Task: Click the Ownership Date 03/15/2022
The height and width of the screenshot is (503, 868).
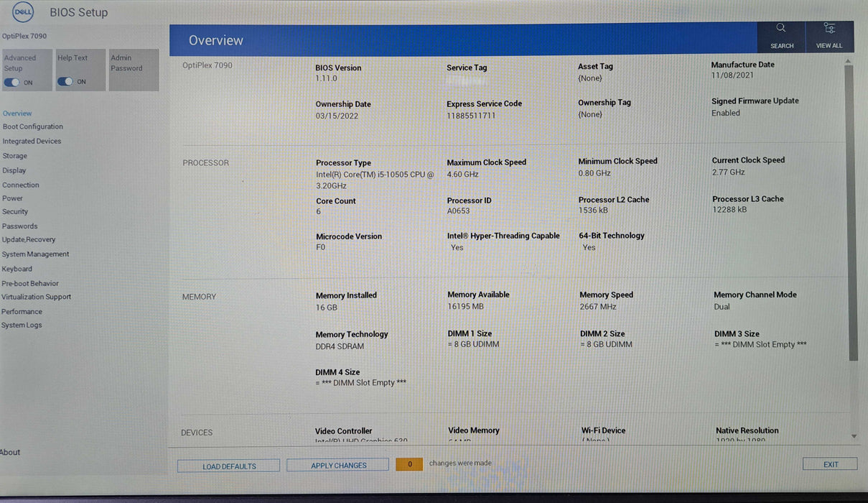Action: click(337, 116)
